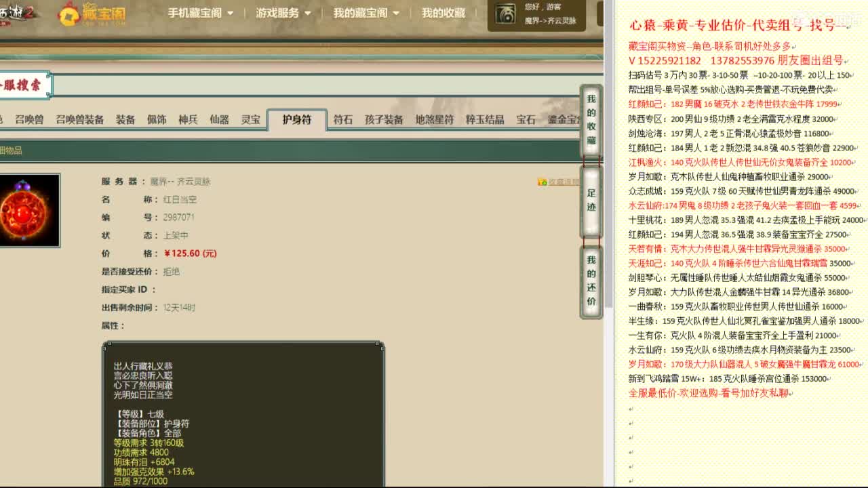Click the bargain value 拒绝
Viewport: 868px width, 488px height.
[x=171, y=272]
